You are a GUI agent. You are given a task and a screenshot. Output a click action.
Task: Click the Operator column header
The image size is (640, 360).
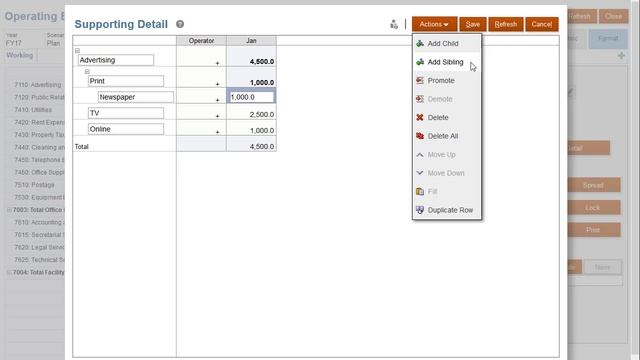coord(201,41)
